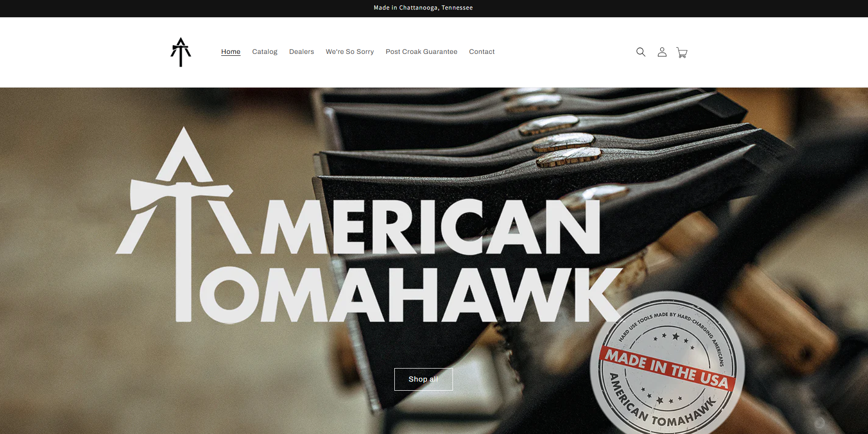
Task: Open the Post Croak Guarantee page
Action: tap(421, 51)
